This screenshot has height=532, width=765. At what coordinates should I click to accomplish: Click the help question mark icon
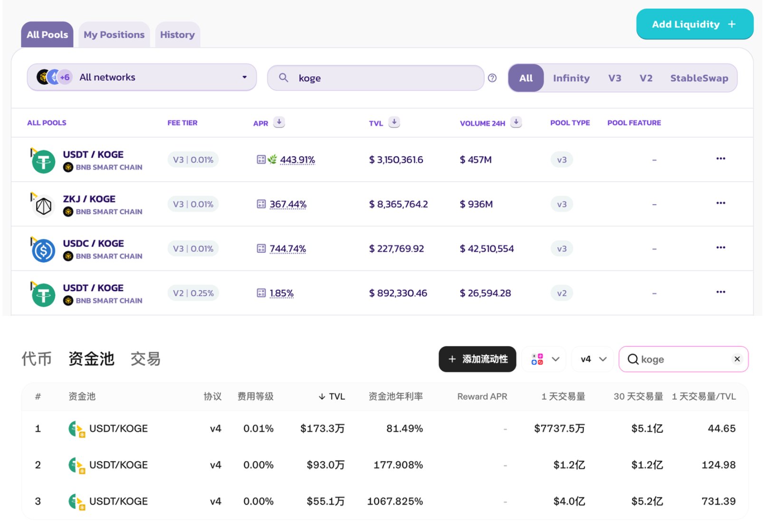(492, 78)
